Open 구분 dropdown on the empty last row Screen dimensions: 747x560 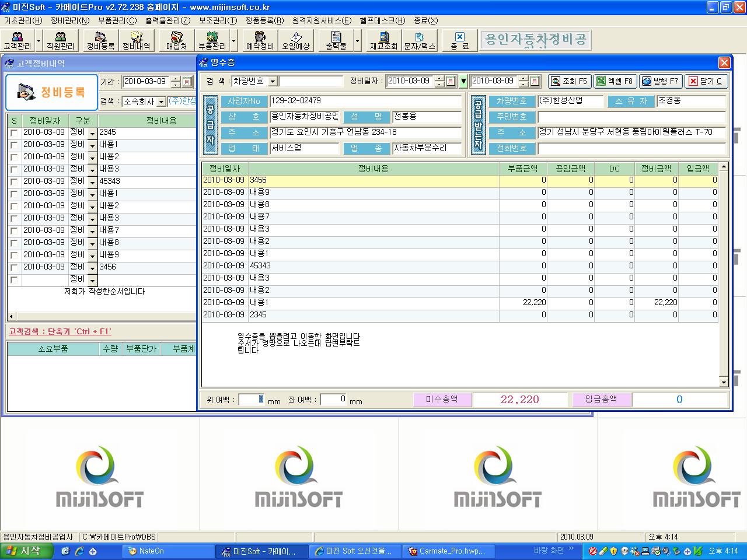coord(92,280)
